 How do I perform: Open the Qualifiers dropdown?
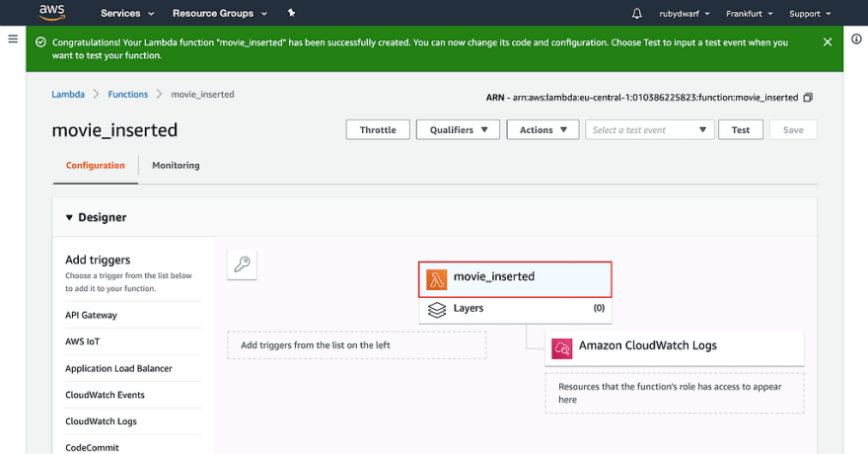coord(458,129)
